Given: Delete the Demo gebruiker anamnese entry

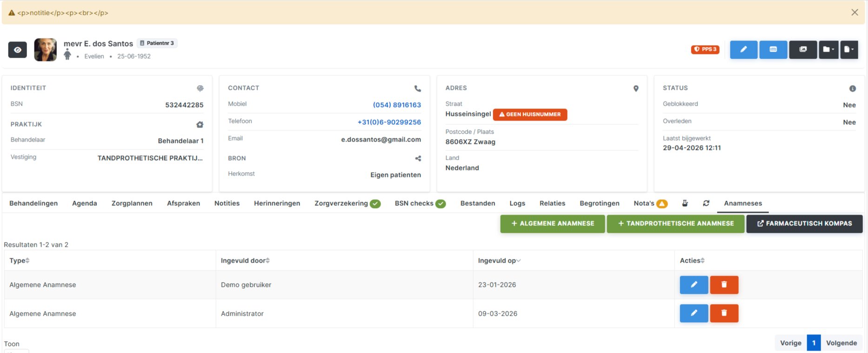Looking at the screenshot, I should 724,285.
